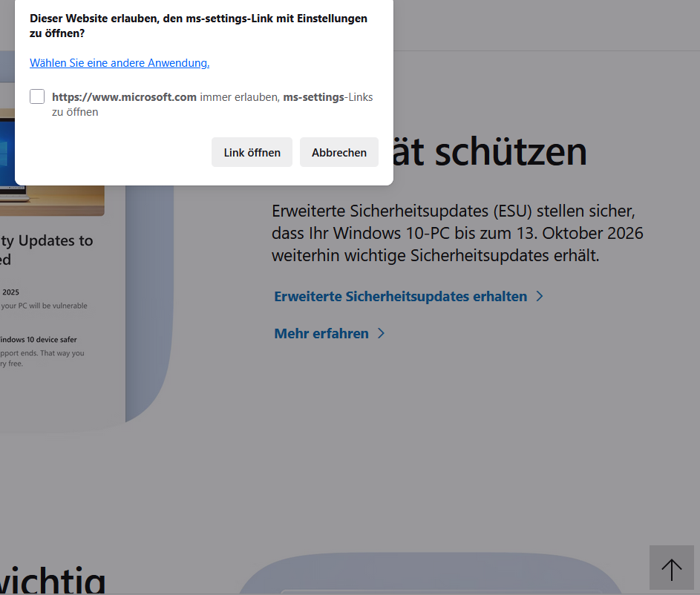
Task: Click 'immer erlauben, ms-settings-Links' checkbox label
Action: (x=212, y=104)
